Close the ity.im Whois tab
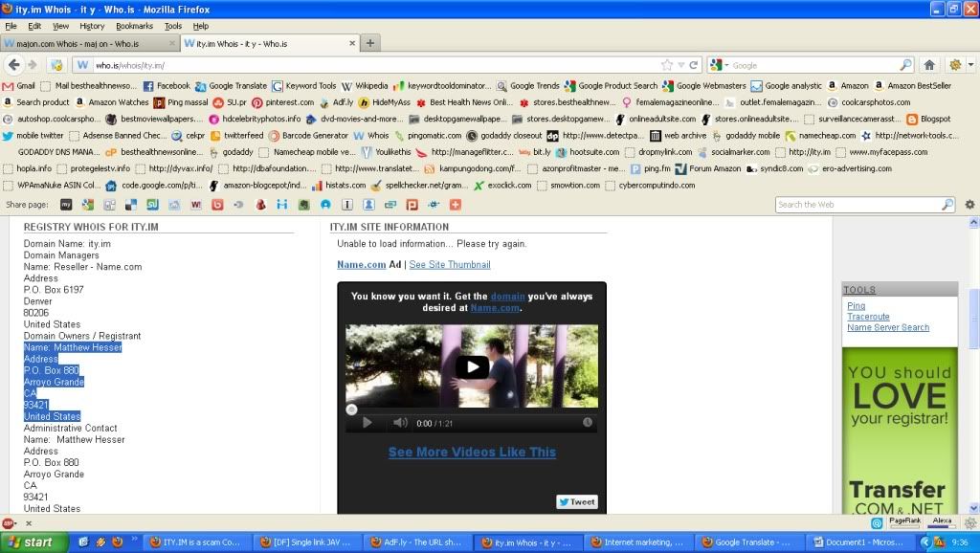This screenshot has height=553, width=980. [x=352, y=43]
